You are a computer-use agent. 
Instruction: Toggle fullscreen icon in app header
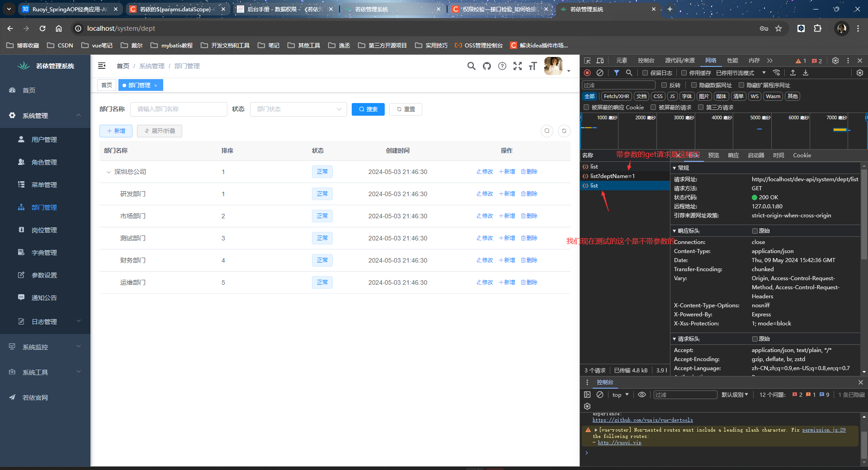pos(517,66)
